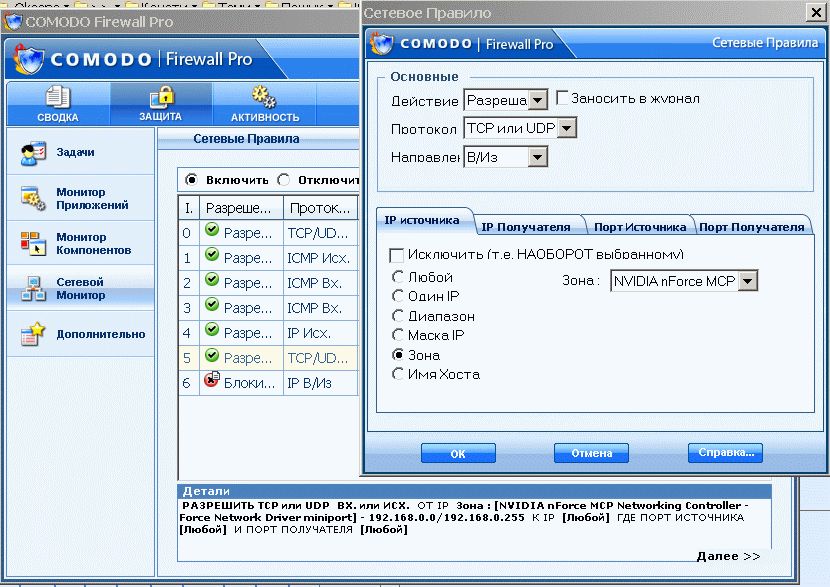Click the green allow icon in rule 2
The width and height of the screenshot is (830, 587).
[x=212, y=279]
